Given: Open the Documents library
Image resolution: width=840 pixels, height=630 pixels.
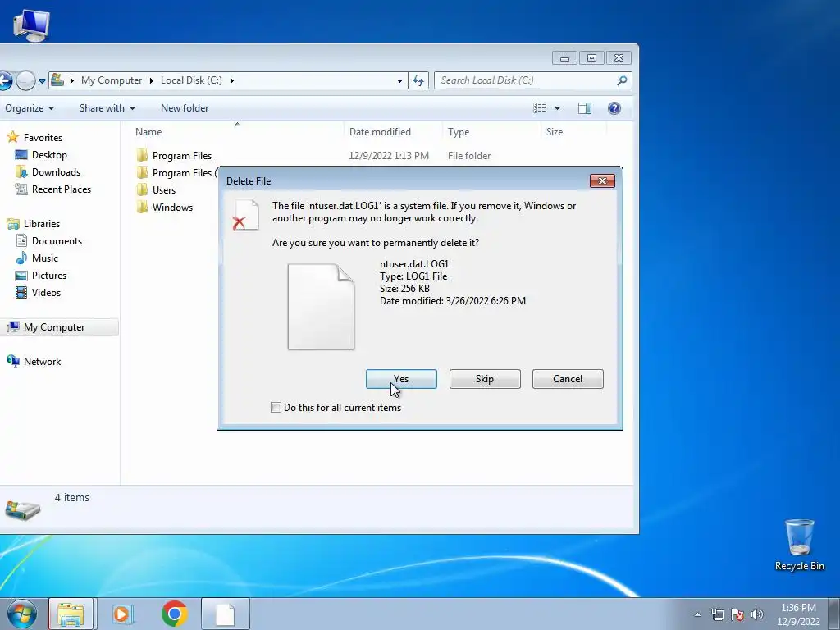Looking at the screenshot, I should pos(57,241).
